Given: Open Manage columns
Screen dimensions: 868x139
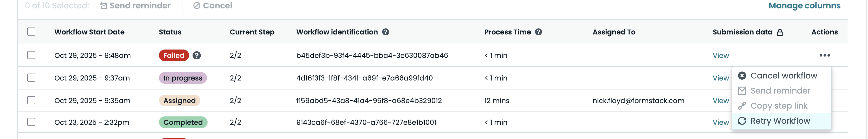Looking at the screenshot, I should 804,6.
